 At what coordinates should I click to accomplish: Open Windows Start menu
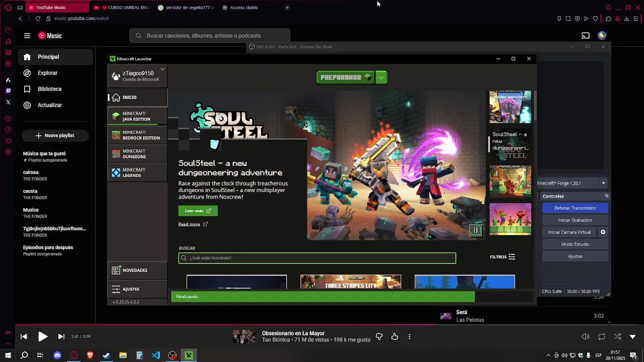pos(8,355)
